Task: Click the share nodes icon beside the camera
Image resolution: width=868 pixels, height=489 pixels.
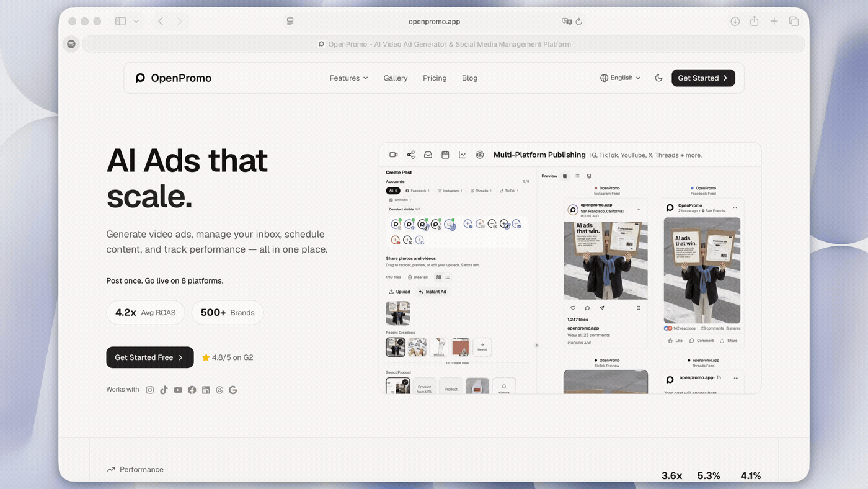Action: pos(410,155)
